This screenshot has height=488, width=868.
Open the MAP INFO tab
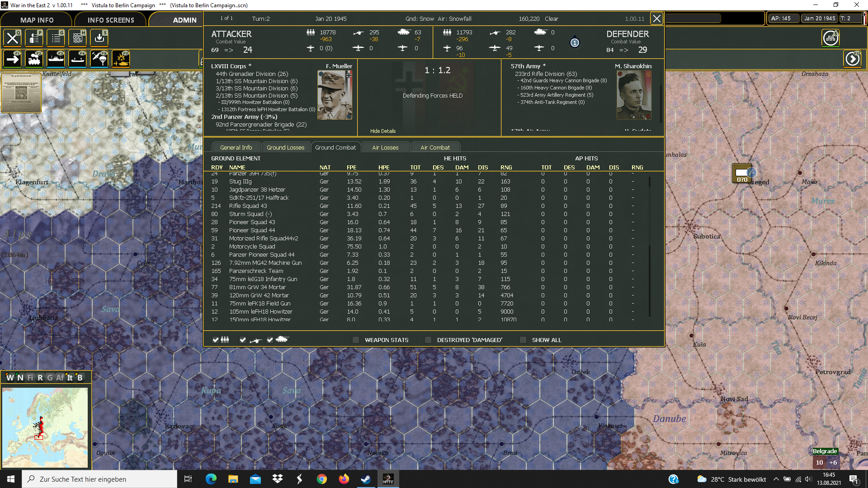[x=37, y=20]
